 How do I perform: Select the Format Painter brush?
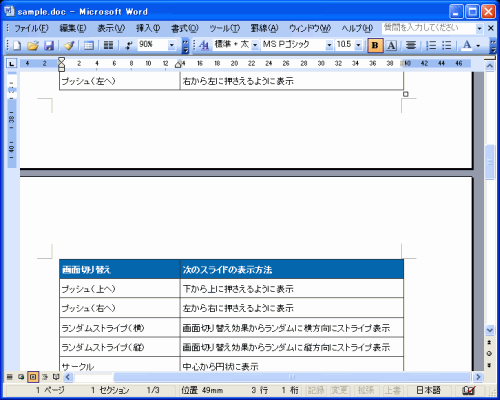pyautogui.click(x=69, y=45)
